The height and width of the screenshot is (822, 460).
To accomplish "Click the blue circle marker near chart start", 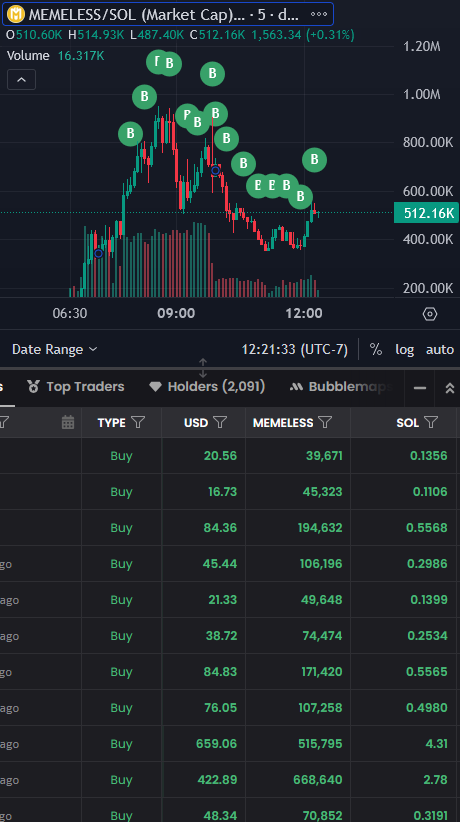I will pos(98,253).
